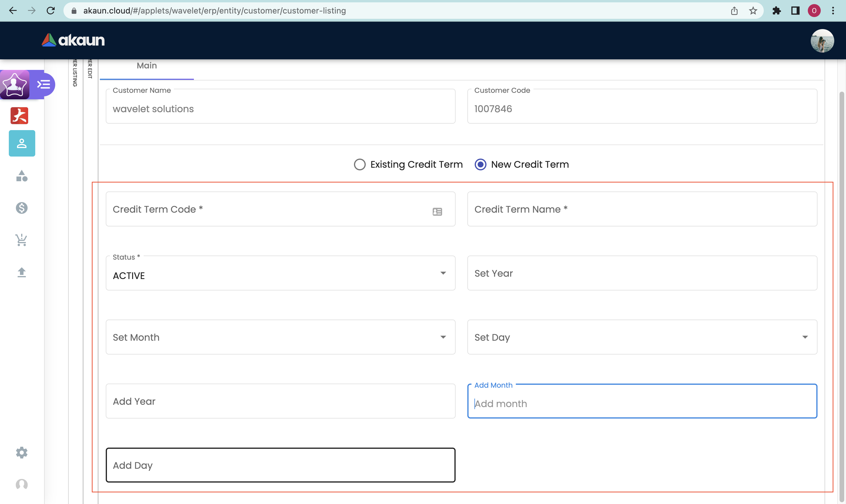846x504 pixels.
Task: Select the person entity sidebar icon
Action: [x=22, y=143]
